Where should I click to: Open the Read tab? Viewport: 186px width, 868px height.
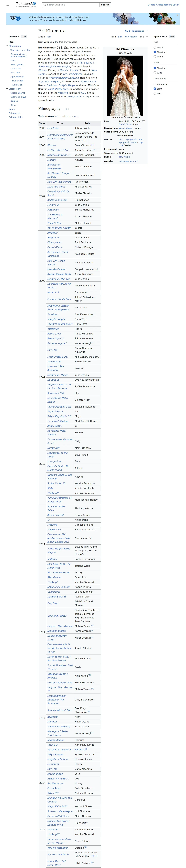click(x=113, y=37)
